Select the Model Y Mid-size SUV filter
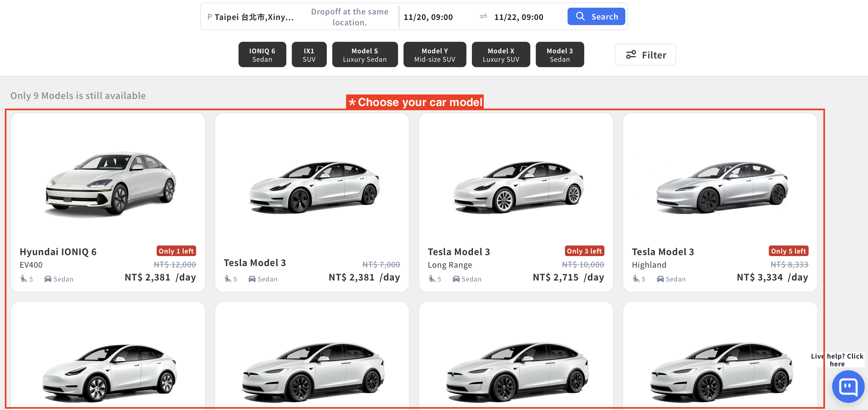This screenshot has width=868, height=410. 435,55
